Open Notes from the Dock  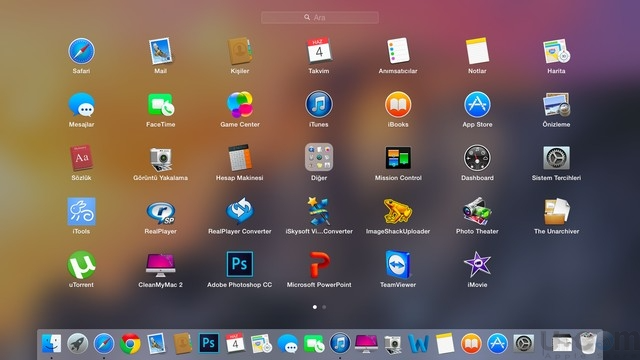point(445,343)
